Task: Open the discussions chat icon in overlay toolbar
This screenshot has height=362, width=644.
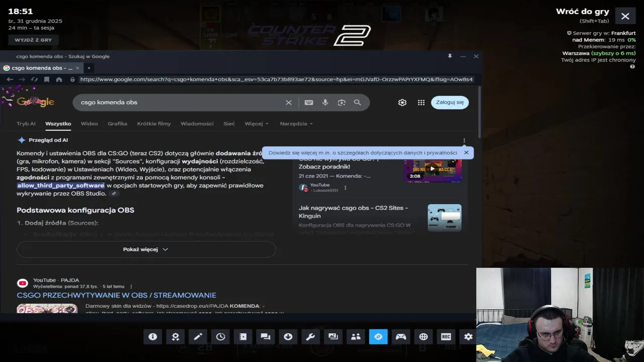Action: point(266,337)
